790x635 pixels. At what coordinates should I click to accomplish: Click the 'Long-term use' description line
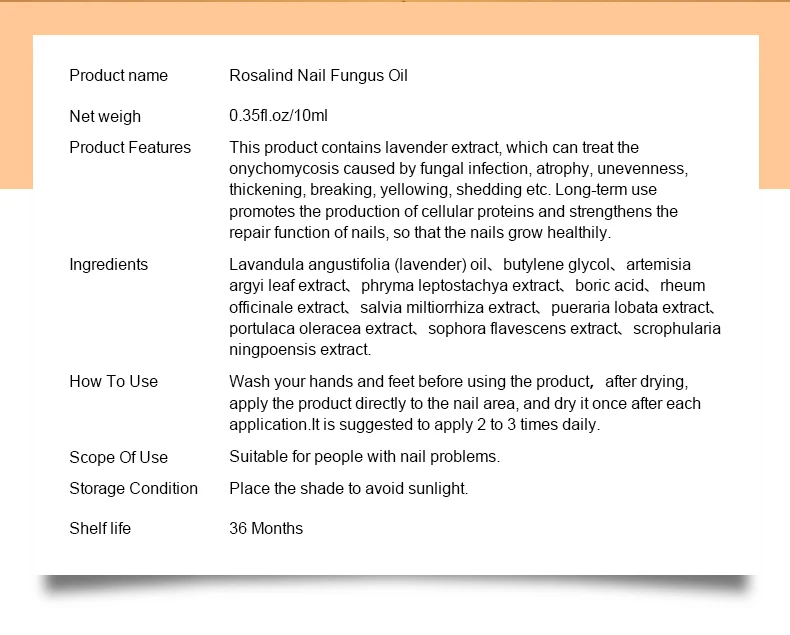[443, 190]
